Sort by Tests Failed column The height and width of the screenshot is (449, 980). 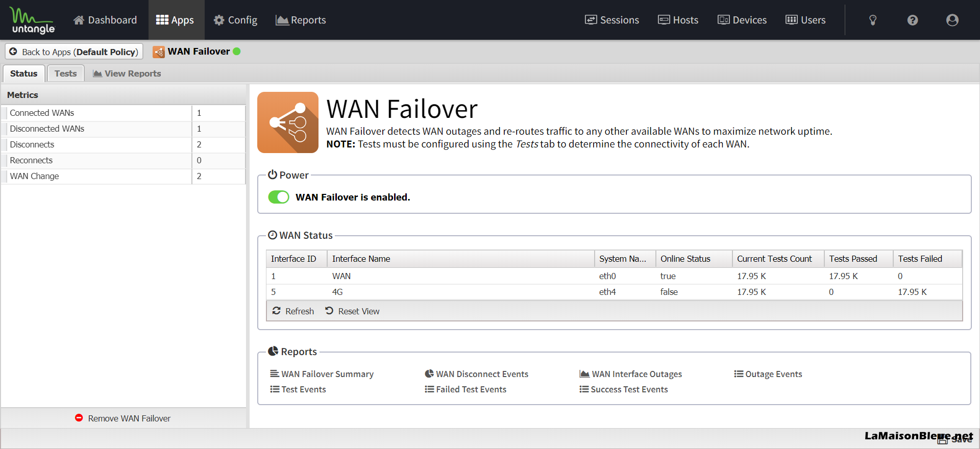928,259
